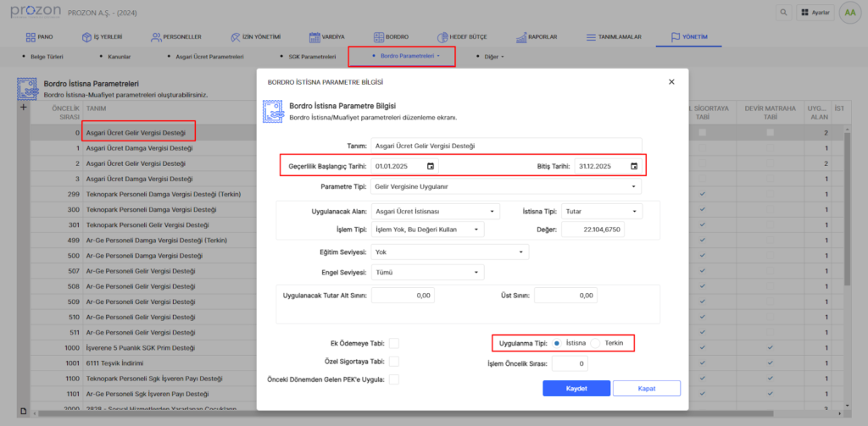Click the Değer input field

coord(594,230)
